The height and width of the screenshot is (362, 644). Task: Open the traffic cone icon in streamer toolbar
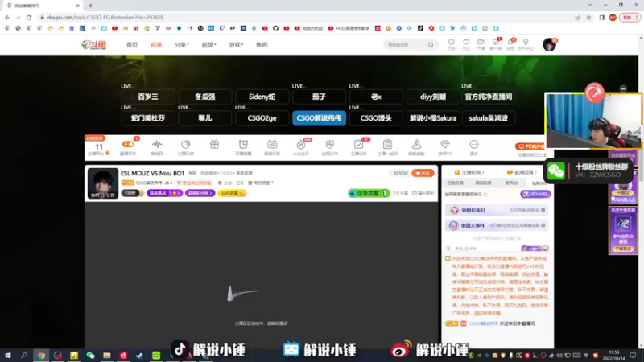pyautogui.click(x=416, y=145)
